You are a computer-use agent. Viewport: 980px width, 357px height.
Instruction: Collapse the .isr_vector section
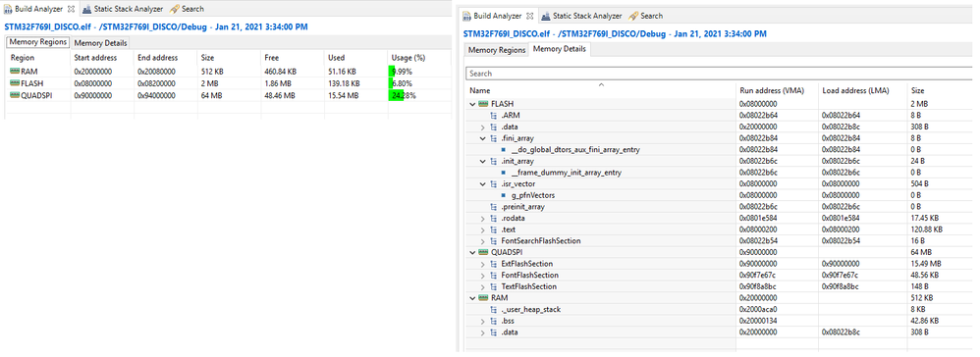click(482, 183)
